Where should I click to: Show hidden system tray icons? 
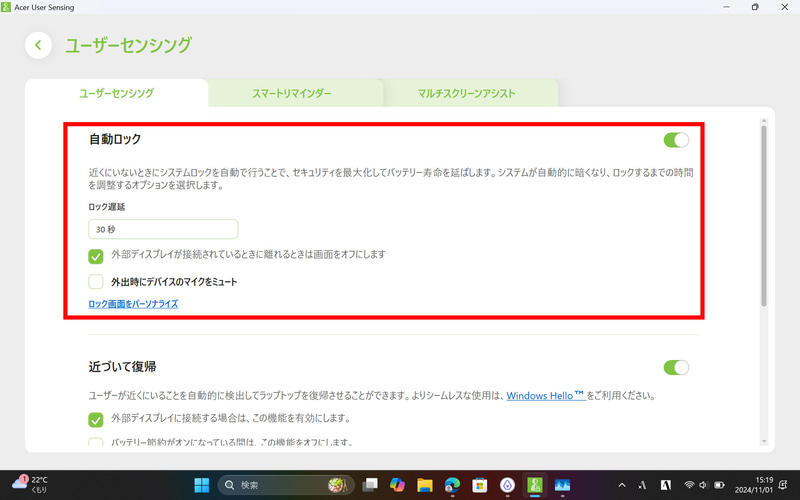[x=621, y=485]
